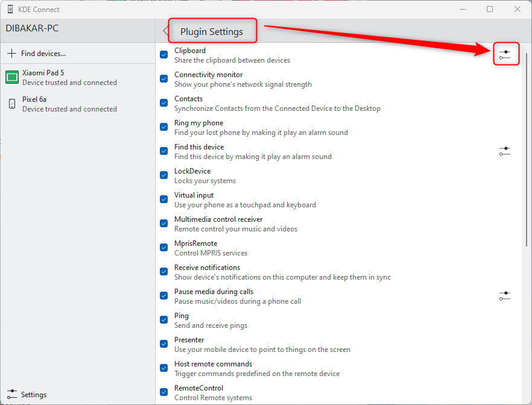Close the KDE Connect window
The image size is (532, 405).
(x=518, y=9)
